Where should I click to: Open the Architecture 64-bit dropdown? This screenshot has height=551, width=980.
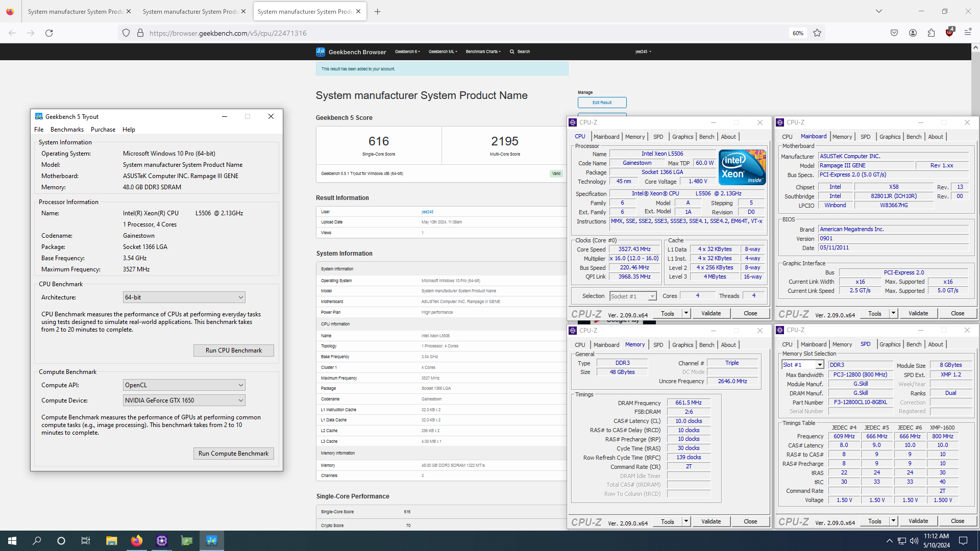184,297
